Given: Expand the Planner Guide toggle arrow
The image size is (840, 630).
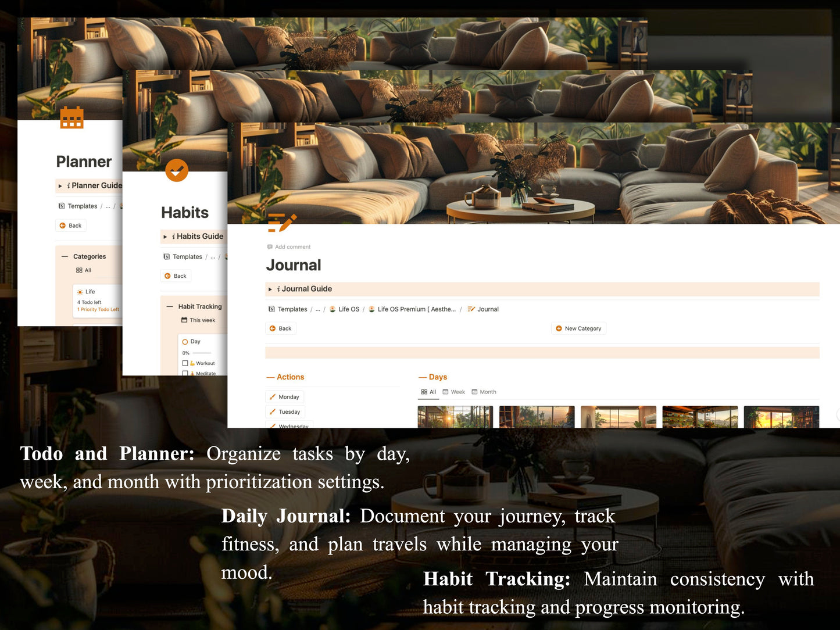Looking at the screenshot, I should coord(60,186).
